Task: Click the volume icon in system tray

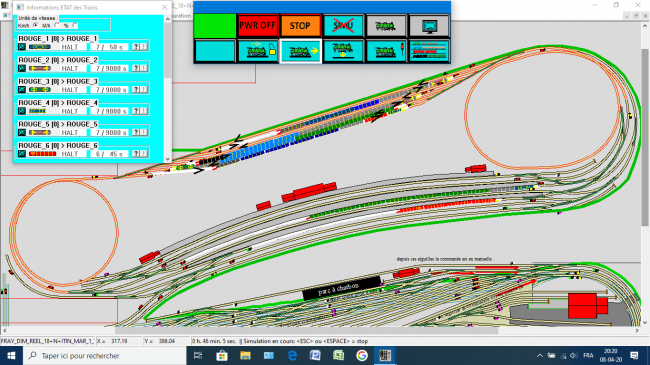Action: pos(574,355)
